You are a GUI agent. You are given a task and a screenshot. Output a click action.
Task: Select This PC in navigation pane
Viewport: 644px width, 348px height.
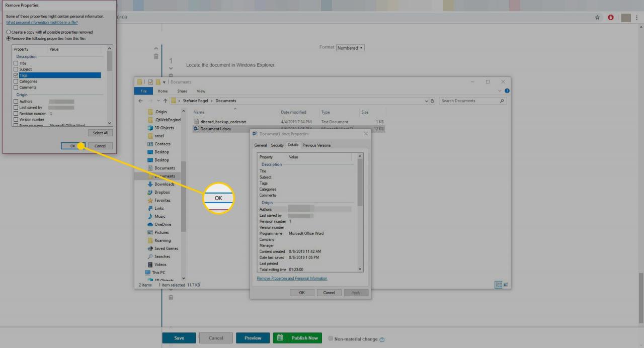click(155, 273)
